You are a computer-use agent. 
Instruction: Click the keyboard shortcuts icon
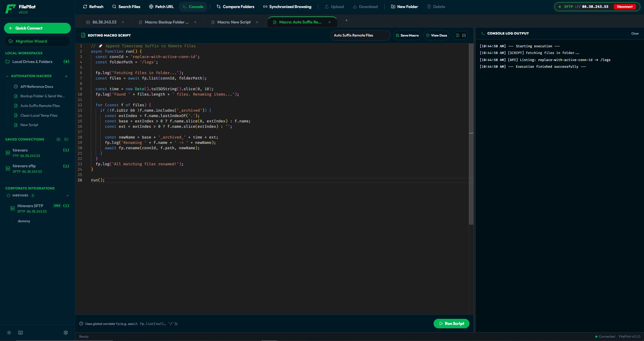(20, 333)
